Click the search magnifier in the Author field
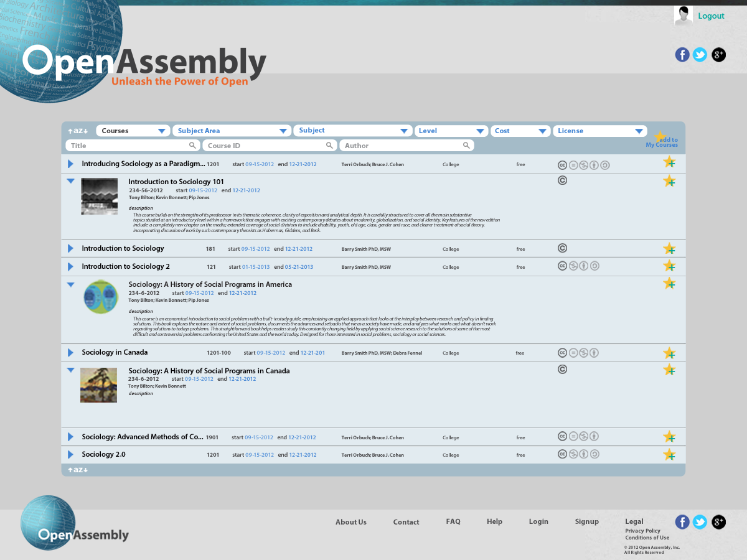This screenshot has height=560, width=747. pos(467,145)
